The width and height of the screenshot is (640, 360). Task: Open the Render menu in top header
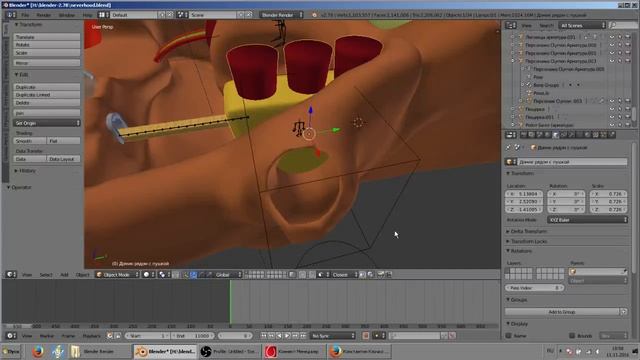coord(44,15)
